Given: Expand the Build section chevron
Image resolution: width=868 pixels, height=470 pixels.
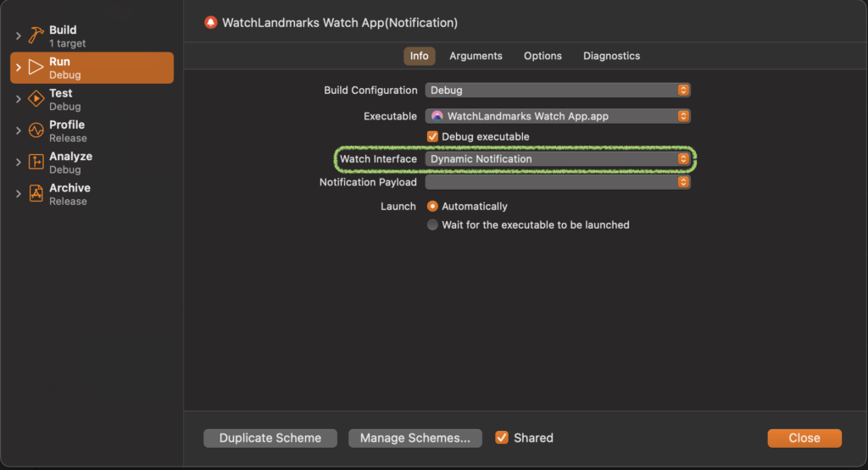Looking at the screenshot, I should (x=18, y=36).
